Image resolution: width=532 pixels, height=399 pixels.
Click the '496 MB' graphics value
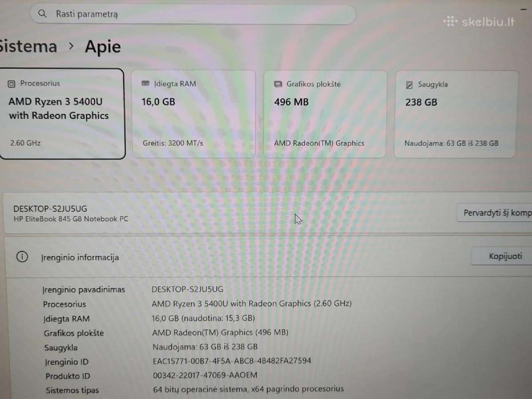click(x=291, y=102)
